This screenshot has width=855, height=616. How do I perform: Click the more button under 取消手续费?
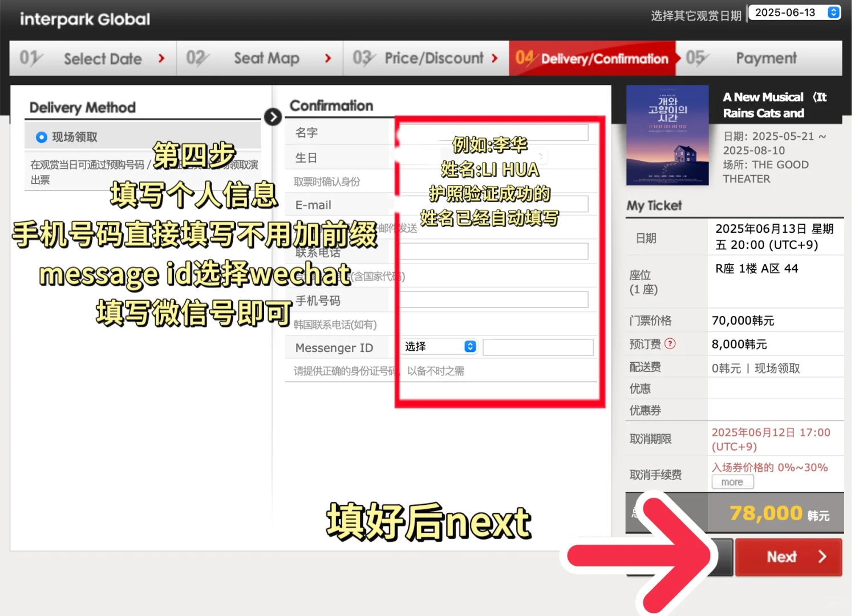pos(732,482)
